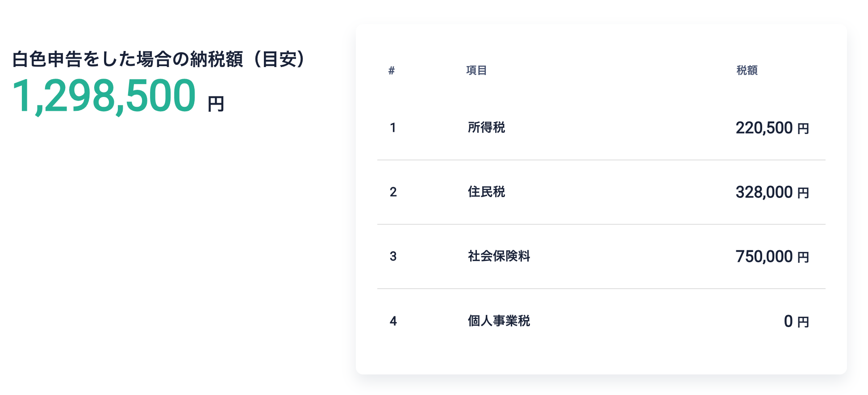This screenshot has width=868, height=395.
Task: Click the 円 unit after 750,000
Action: click(x=803, y=257)
